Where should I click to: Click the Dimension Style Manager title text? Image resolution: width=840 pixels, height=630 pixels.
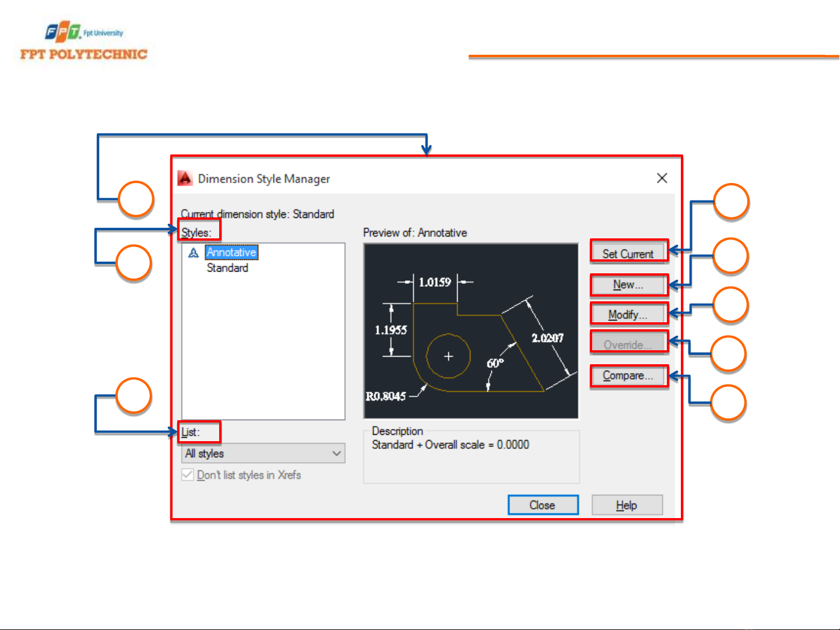(264, 179)
